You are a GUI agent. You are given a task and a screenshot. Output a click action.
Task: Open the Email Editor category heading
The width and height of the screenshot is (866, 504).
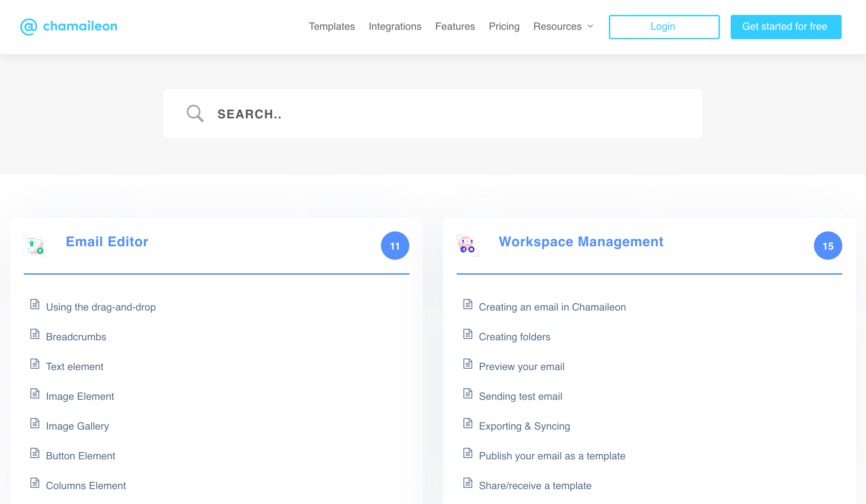tap(107, 242)
